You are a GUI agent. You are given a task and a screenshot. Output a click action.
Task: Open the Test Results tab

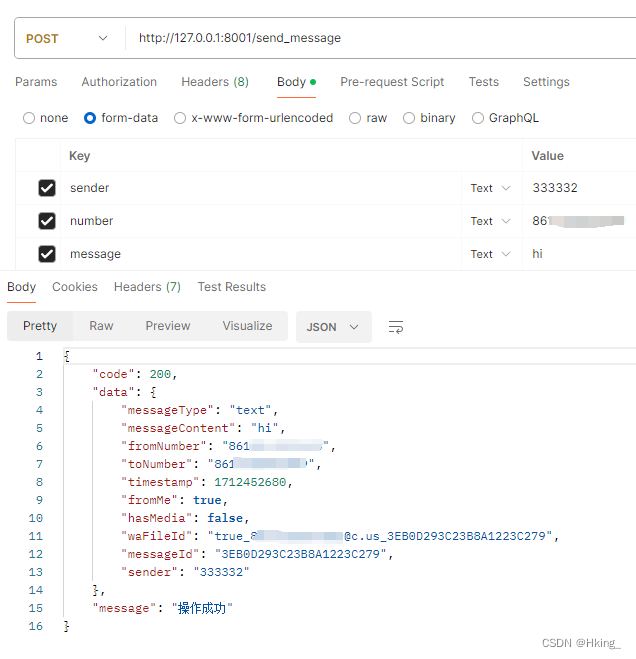[232, 287]
